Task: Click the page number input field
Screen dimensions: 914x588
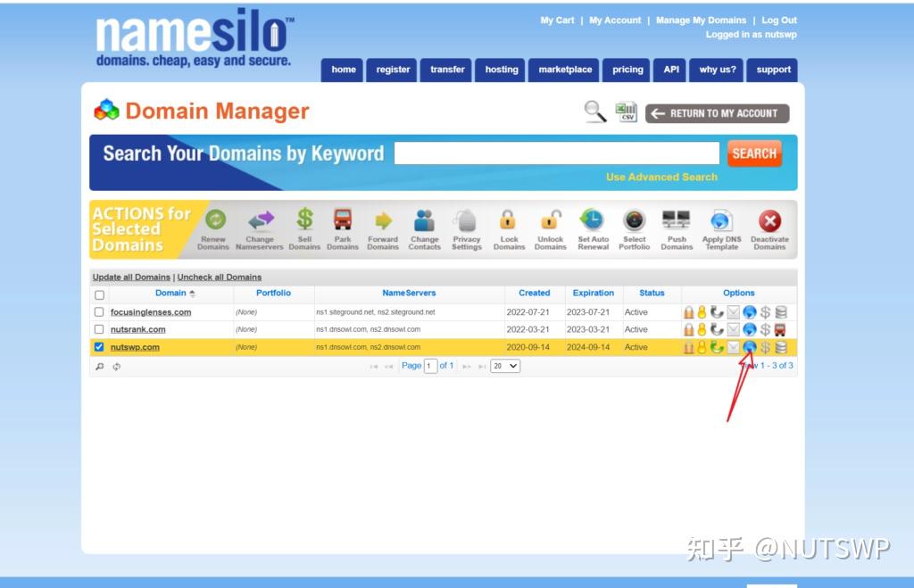Action: pyautogui.click(x=429, y=365)
